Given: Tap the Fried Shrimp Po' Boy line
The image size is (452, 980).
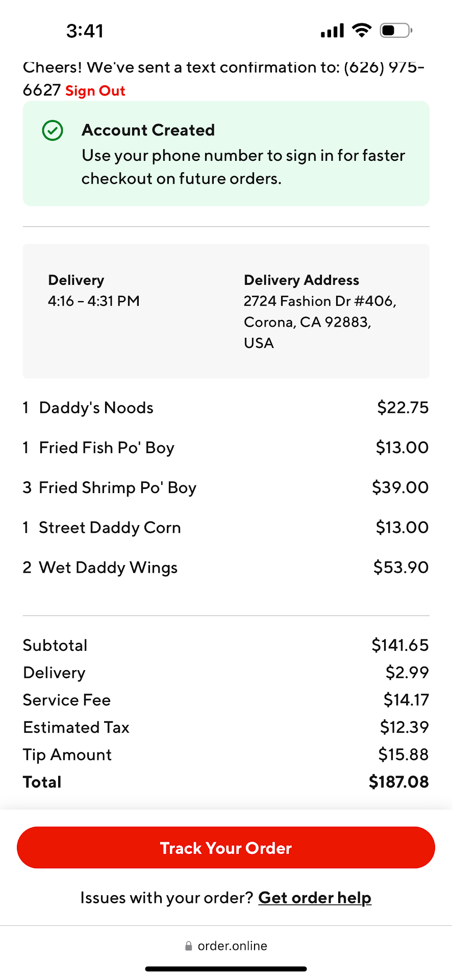Looking at the screenshot, I should (117, 487).
